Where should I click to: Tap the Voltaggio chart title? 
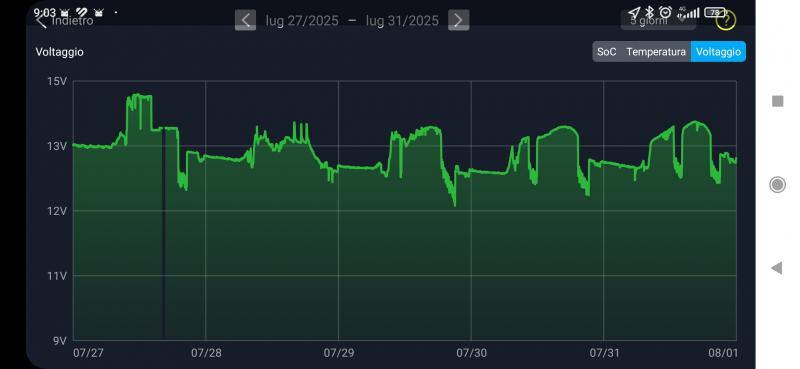coord(60,52)
